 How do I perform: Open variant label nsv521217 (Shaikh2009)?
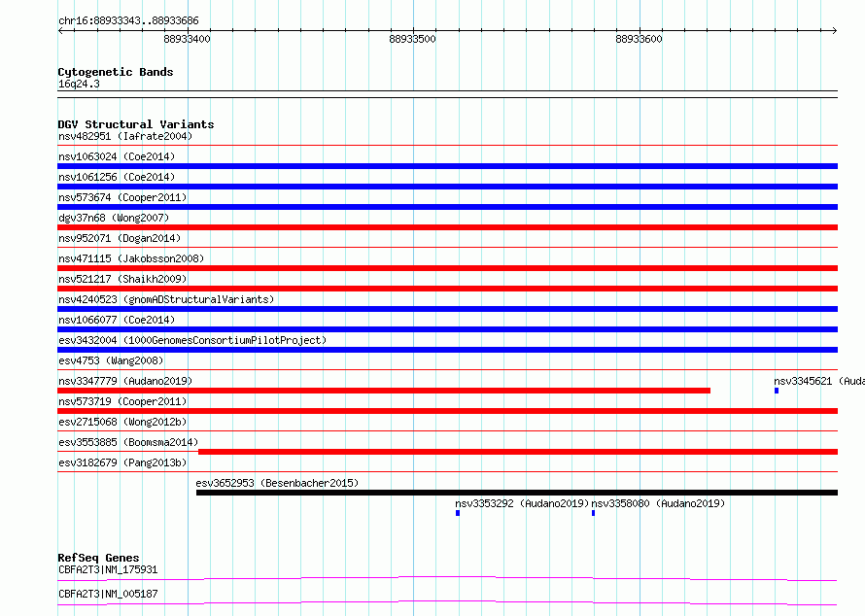[122, 279]
